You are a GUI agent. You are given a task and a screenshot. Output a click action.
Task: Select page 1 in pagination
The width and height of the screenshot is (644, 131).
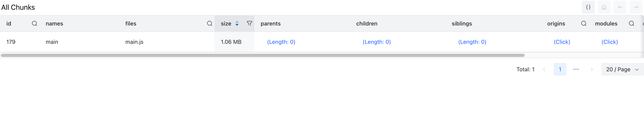point(560,69)
